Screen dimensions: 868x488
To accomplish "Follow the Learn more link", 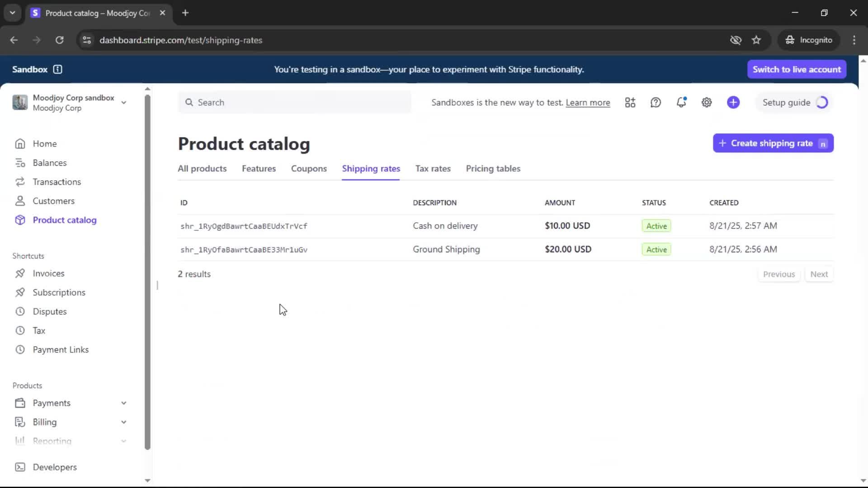I will pyautogui.click(x=588, y=103).
